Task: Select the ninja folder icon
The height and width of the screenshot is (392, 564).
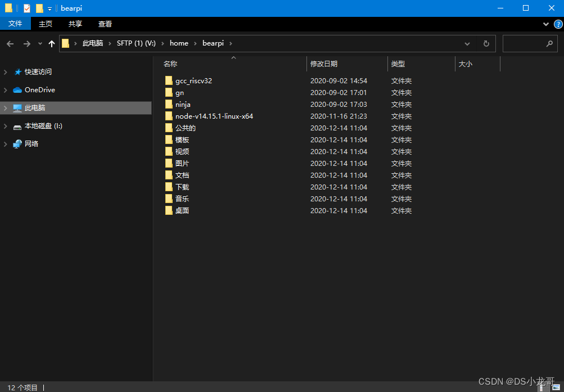Action: [169, 104]
